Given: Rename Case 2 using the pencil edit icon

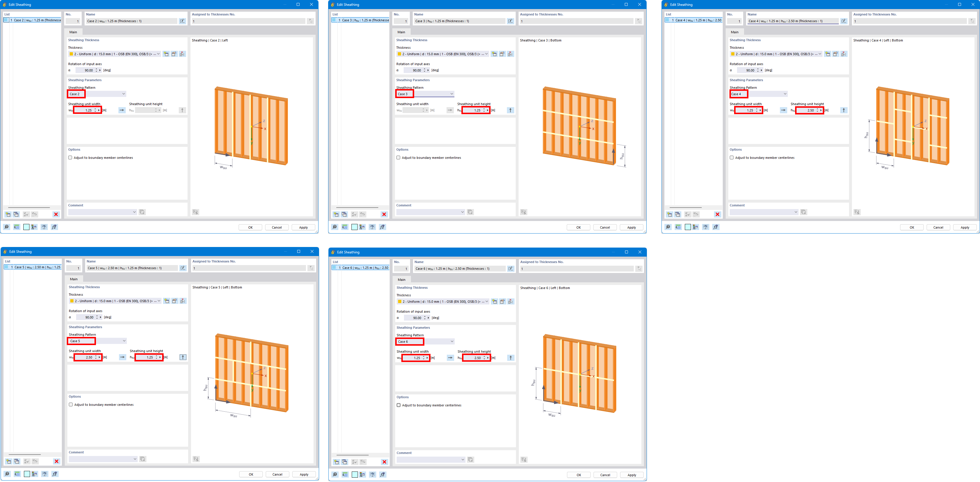Looking at the screenshot, I should click(183, 21).
